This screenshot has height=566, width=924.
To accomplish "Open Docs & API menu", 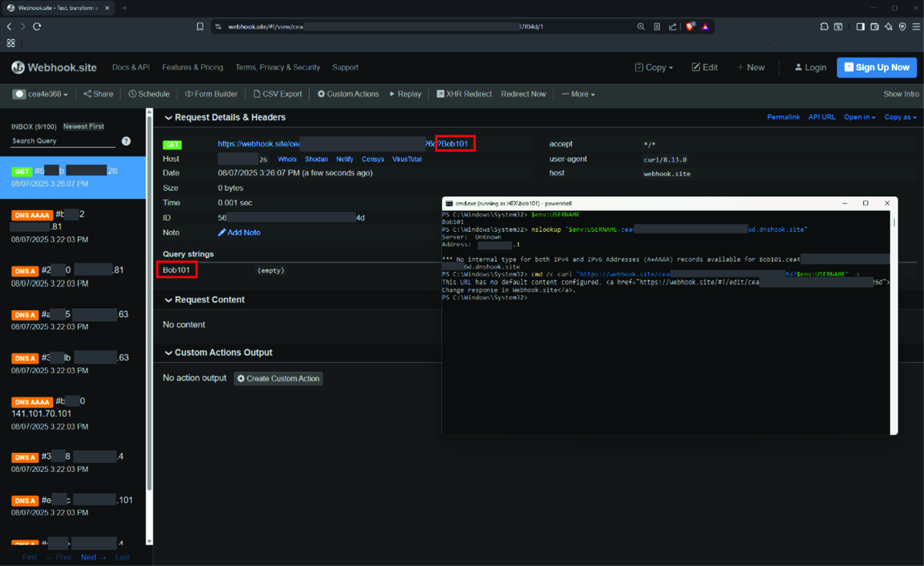I will pyautogui.click(x=131, y=67).
